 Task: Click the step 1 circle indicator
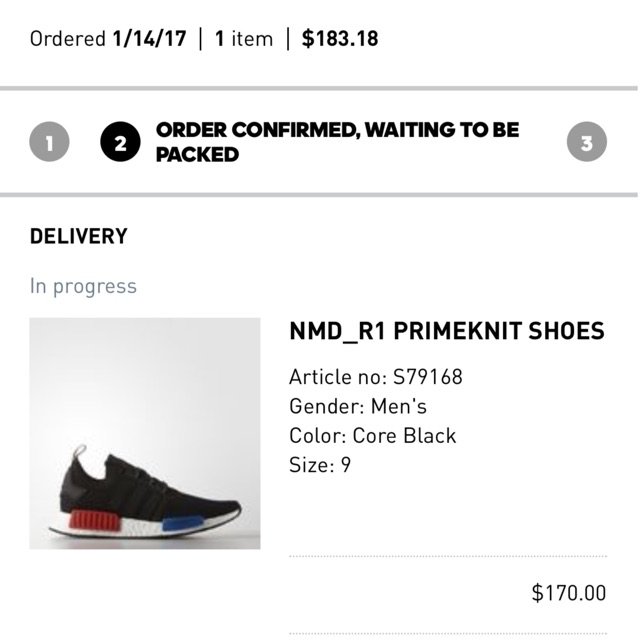point(49,143)
